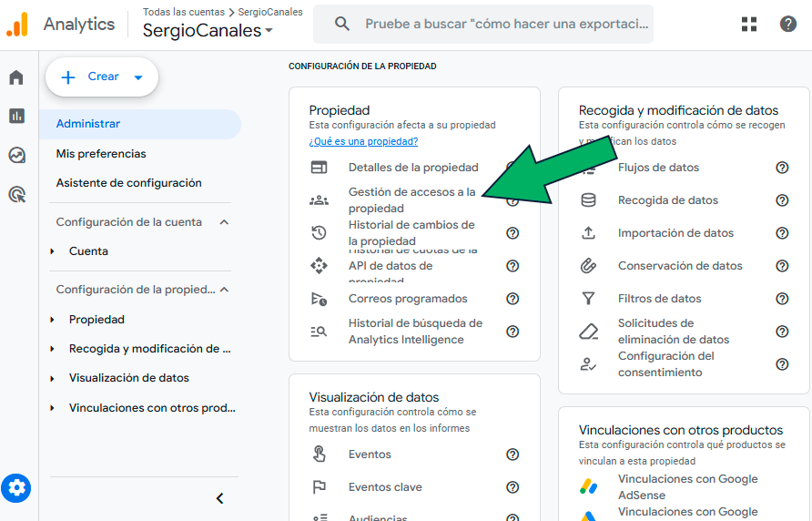Select Asistente de configuración menu item
Viewport: 812px width, 521px height.
coord(128,183)
